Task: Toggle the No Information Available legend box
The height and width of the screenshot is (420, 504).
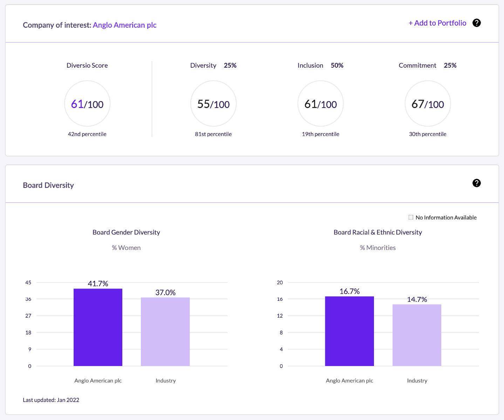Action: coord(411,217)
